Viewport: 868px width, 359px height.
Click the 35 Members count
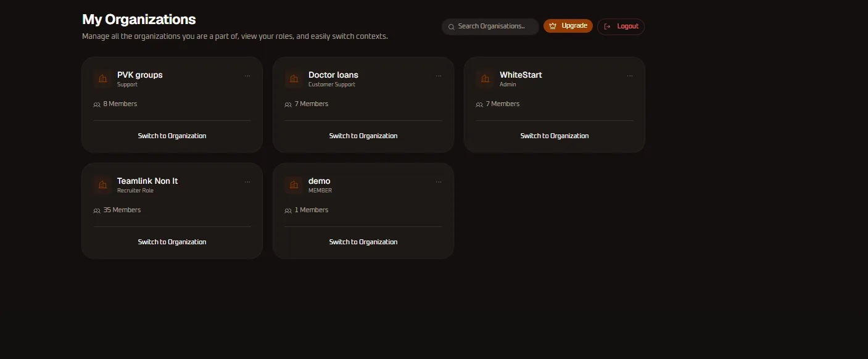pyautogui.click(x=122, y=210)
